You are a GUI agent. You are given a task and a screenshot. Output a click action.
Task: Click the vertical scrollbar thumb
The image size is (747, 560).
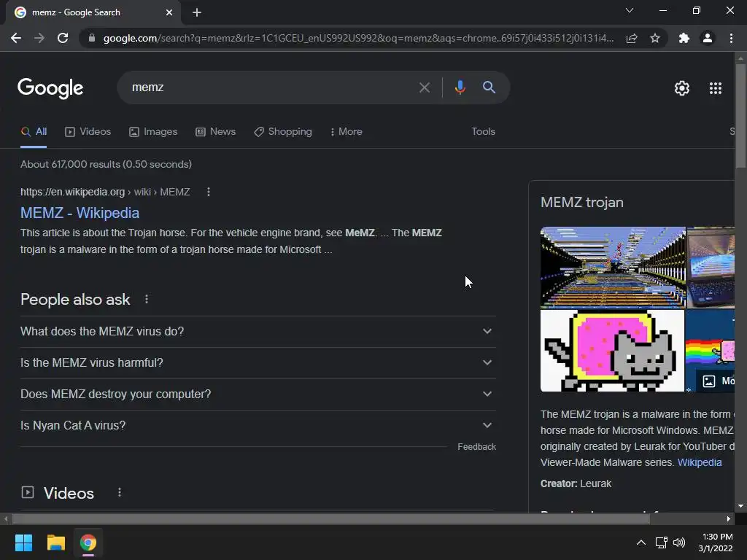pos(740,115)
